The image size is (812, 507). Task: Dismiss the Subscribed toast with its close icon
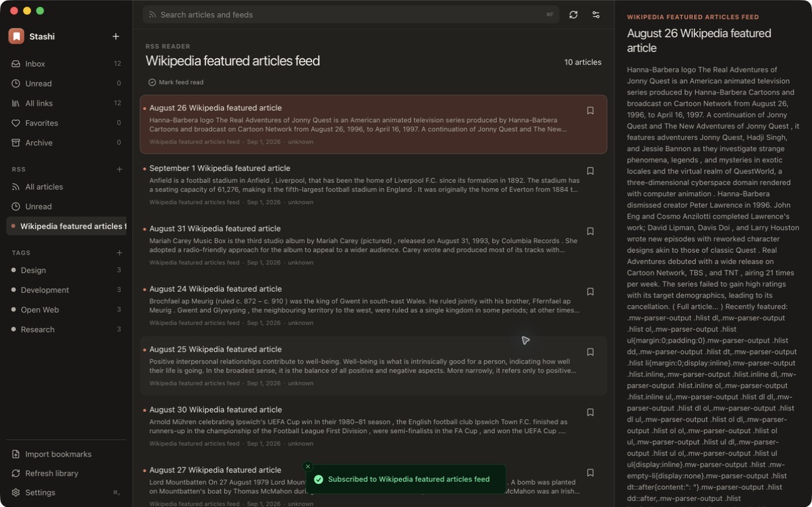click(x=307, y=467)
